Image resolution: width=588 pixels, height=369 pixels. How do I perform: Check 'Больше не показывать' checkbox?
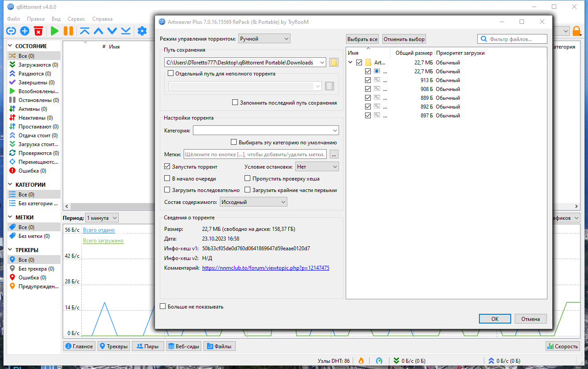pyautogui.click(x=163, y=306)
